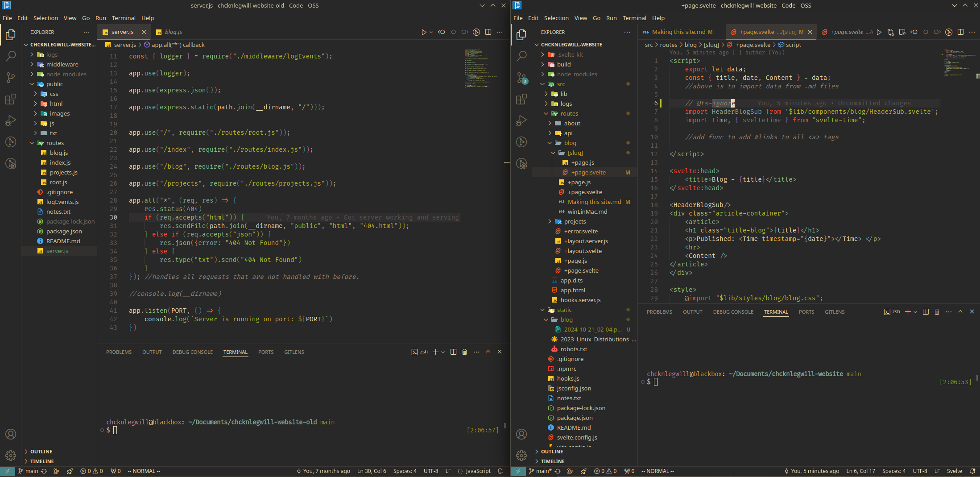980x477 pixels.
Task: Click remote indicator in right window status bar
Action: pos(518,471)
